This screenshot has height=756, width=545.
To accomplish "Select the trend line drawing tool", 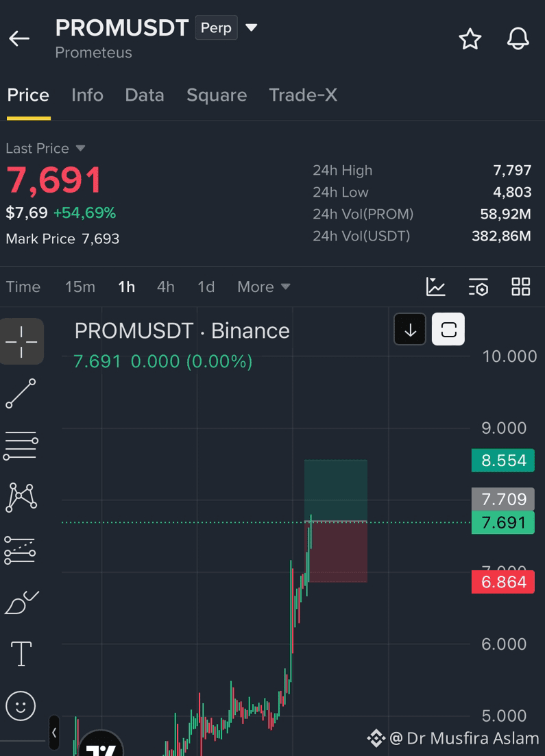I will click(x=21, y=393).
